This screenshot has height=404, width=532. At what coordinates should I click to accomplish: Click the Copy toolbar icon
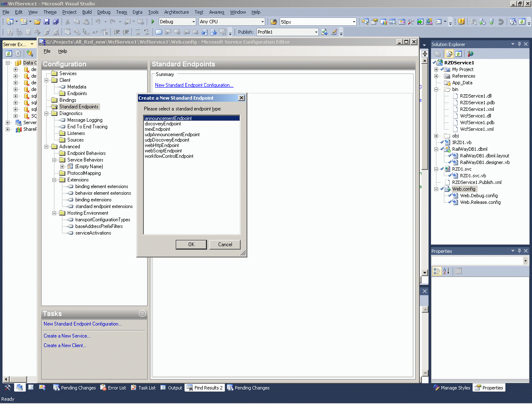(77, 22)
